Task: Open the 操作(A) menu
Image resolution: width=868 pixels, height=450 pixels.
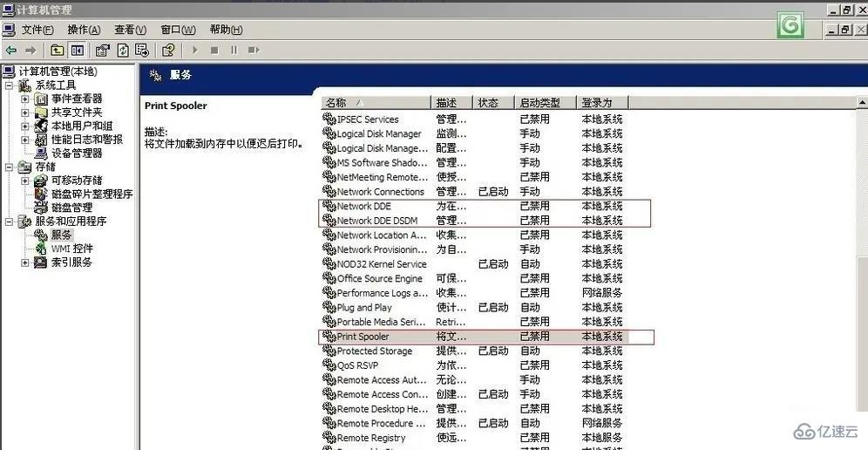Action: pos(84,30)
